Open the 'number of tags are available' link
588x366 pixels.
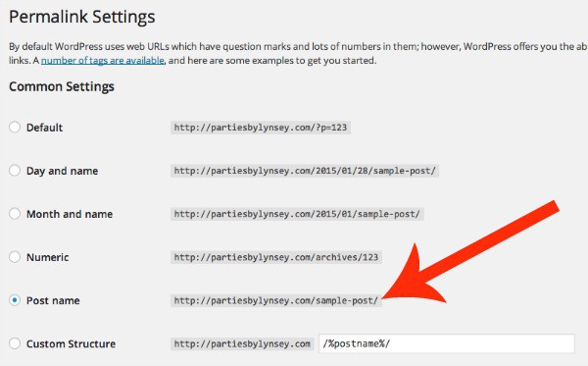click(x=102, y=61)
